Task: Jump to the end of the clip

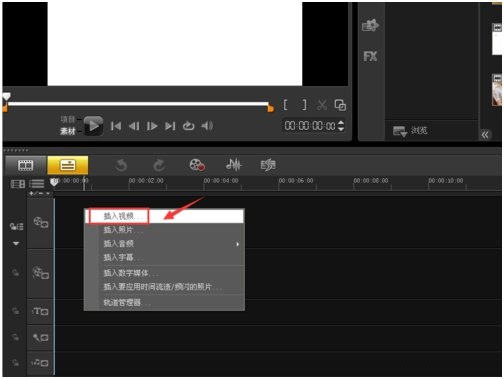Action: [x=170, y=126]
